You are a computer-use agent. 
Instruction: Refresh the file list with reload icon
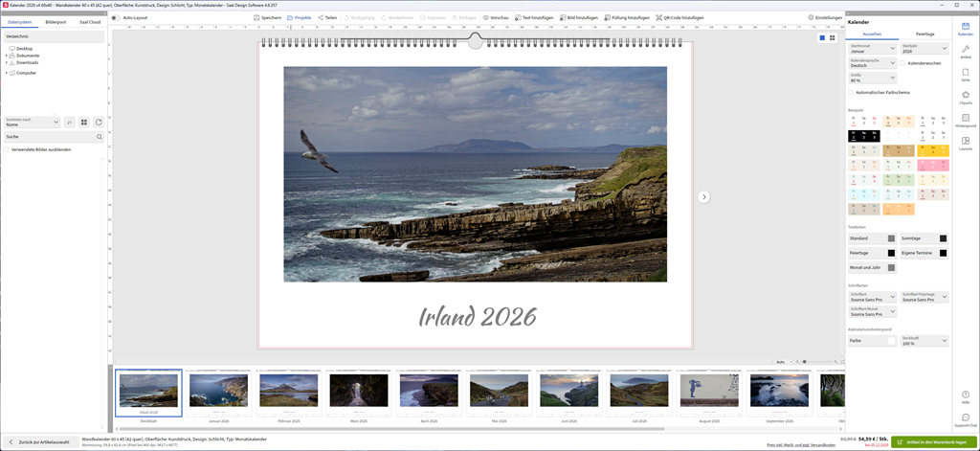(x=98, y=122)
